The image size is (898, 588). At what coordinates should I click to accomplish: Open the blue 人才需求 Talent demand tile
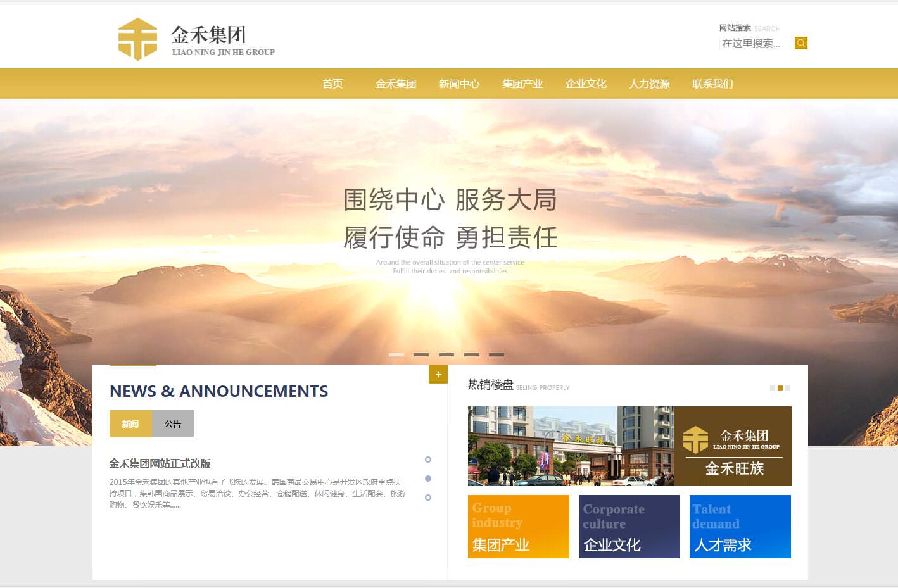[x=740, y=527]
